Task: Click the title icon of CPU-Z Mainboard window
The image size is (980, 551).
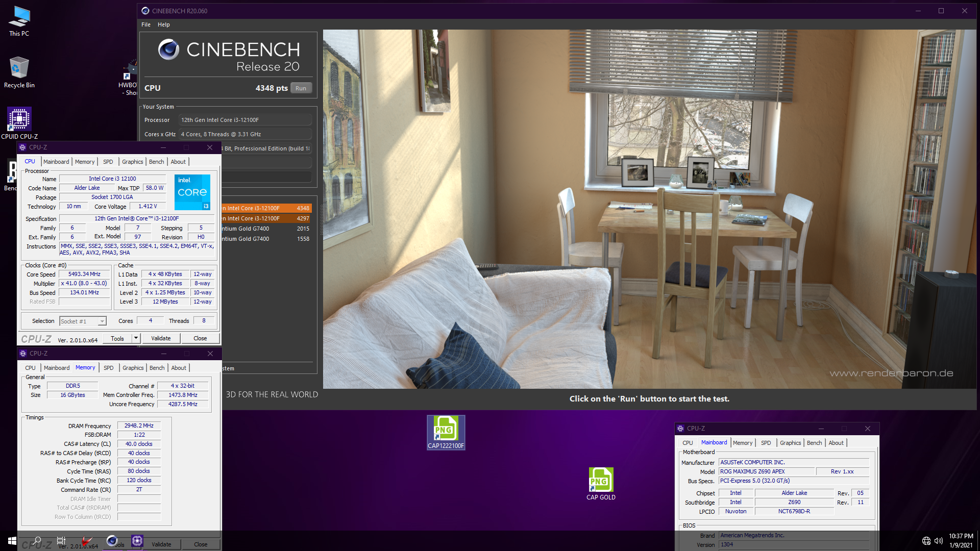Action: pyautogui.click(x=680, y=429)
